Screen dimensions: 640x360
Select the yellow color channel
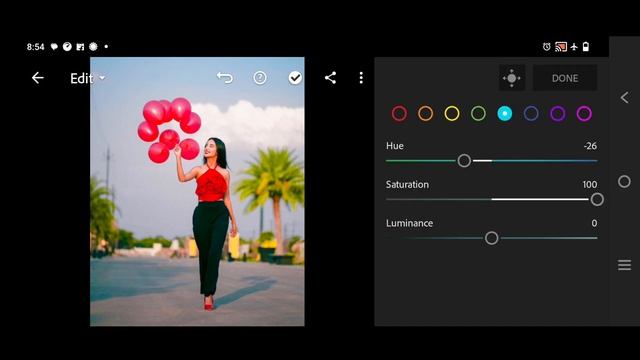point(452,113)
